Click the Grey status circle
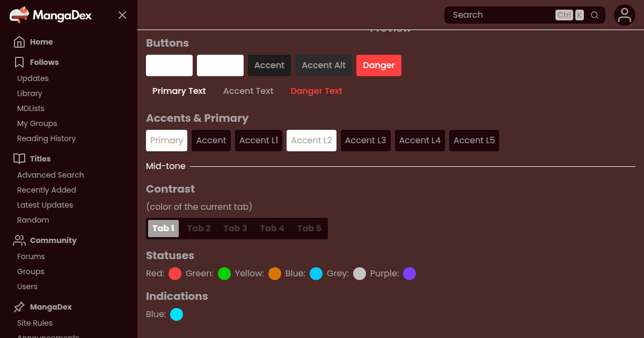The height and width of the screenshot is (338, 644). (x=360, y=274)
